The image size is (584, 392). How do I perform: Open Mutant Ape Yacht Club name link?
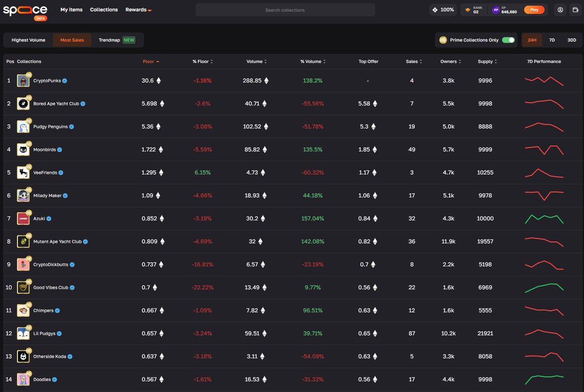[57, 242]
